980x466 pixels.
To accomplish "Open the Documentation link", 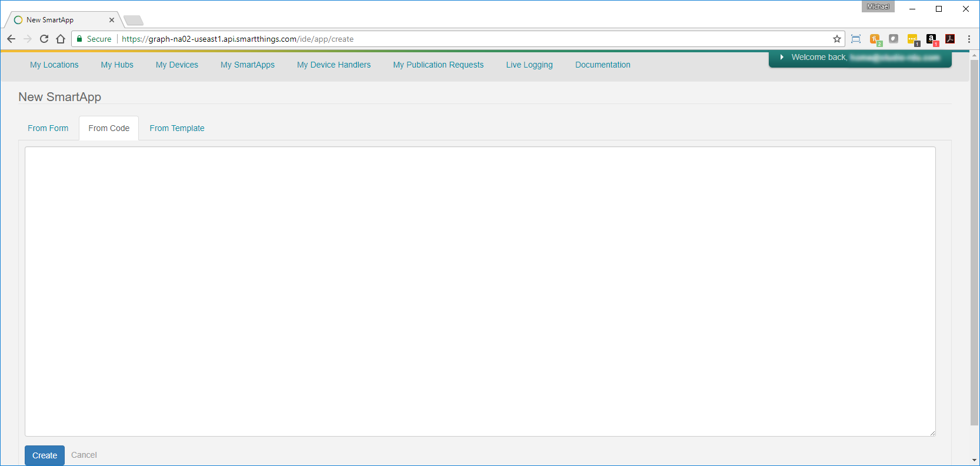I will (x=603, y=65).
